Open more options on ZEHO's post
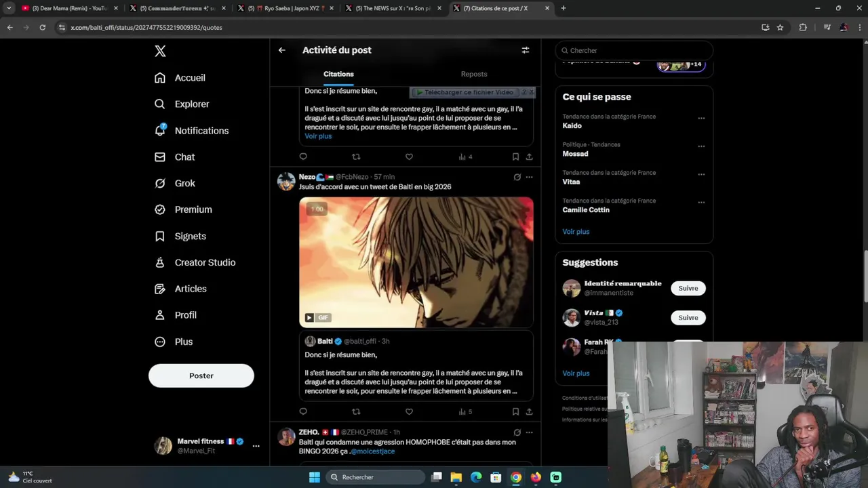This screenshot has width=868, height=488. click(x=529, y=432)
